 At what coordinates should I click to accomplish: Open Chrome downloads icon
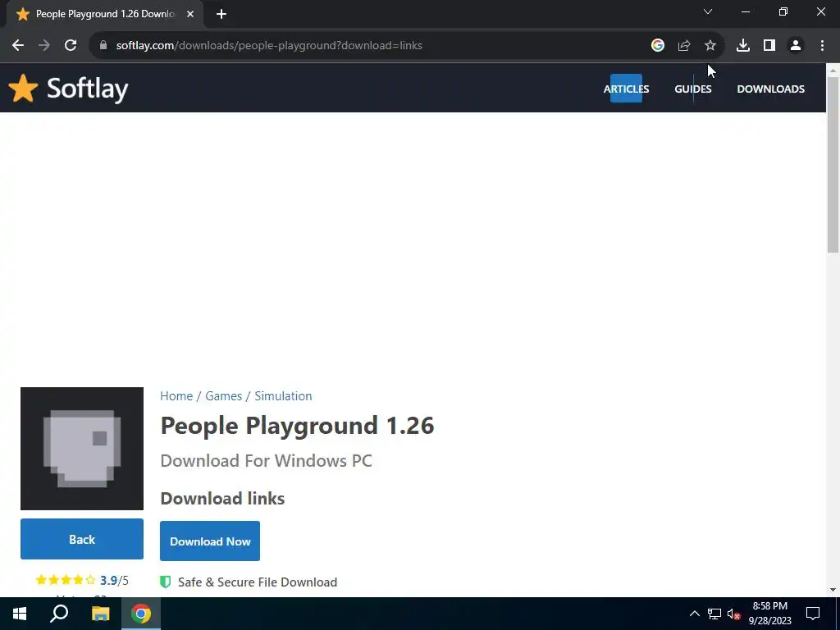[x=743, y=46]
